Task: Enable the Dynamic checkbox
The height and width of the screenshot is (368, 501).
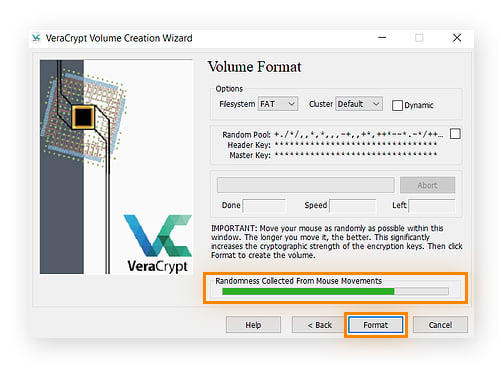Action: click(397, 105)
